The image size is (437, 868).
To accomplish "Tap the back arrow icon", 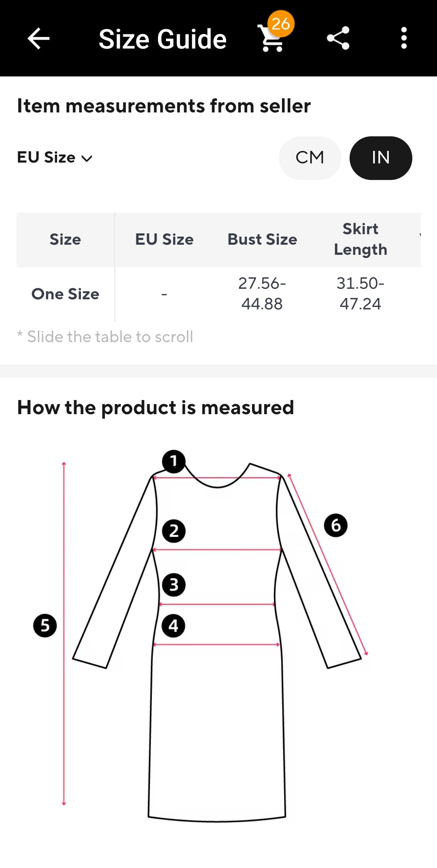I will point(38,38).
